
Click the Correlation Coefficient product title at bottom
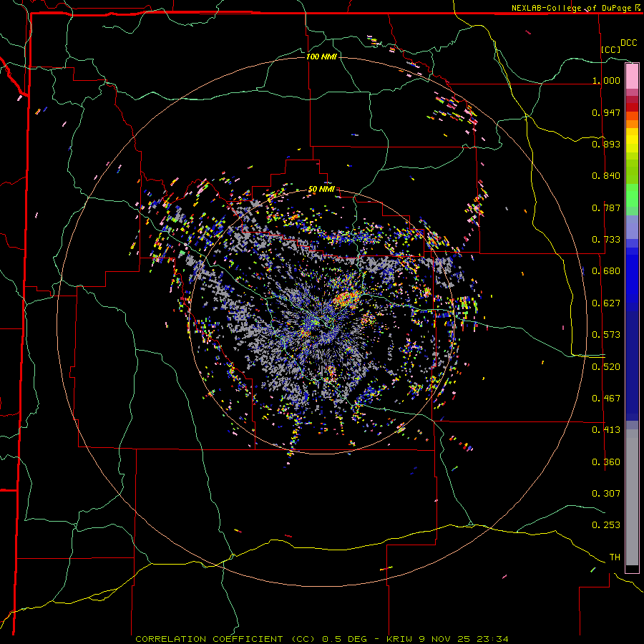tap(225, 639)
